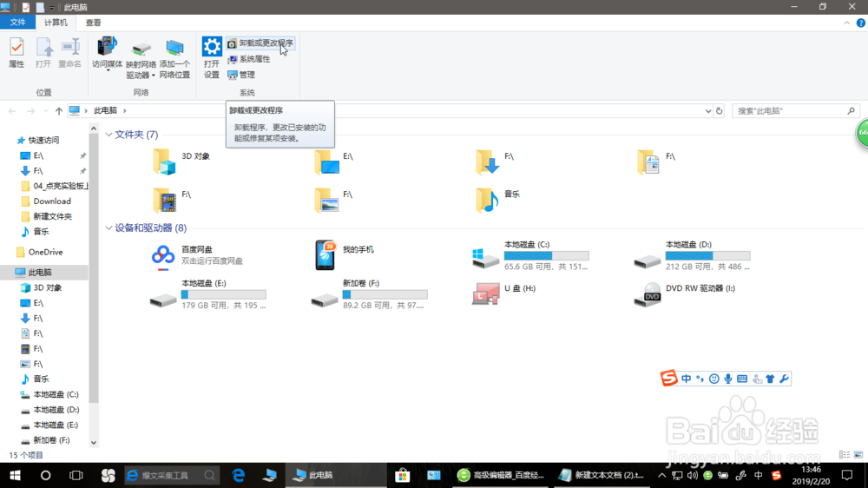Click the 映射网络驱动器 drive icon
The width and height of the screenshot is (868, 488).
tap(141, 49)
